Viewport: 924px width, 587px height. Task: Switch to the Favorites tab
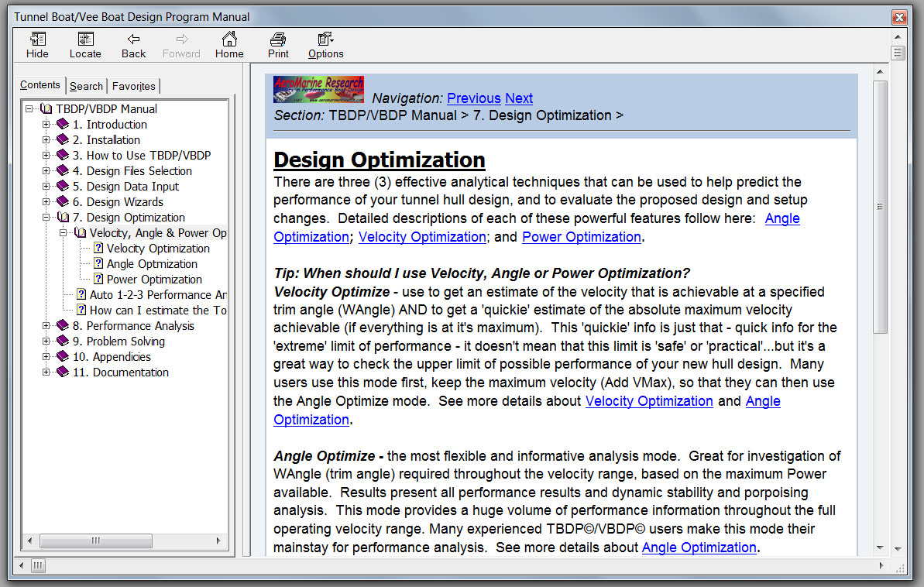[x=134, y=86]
